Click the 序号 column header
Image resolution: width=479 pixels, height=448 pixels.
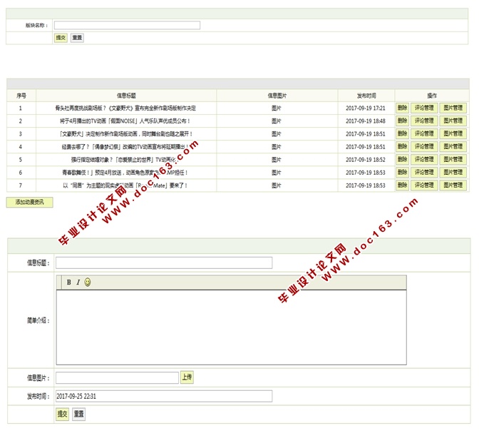pyautogui.click(x=21, y=96)
